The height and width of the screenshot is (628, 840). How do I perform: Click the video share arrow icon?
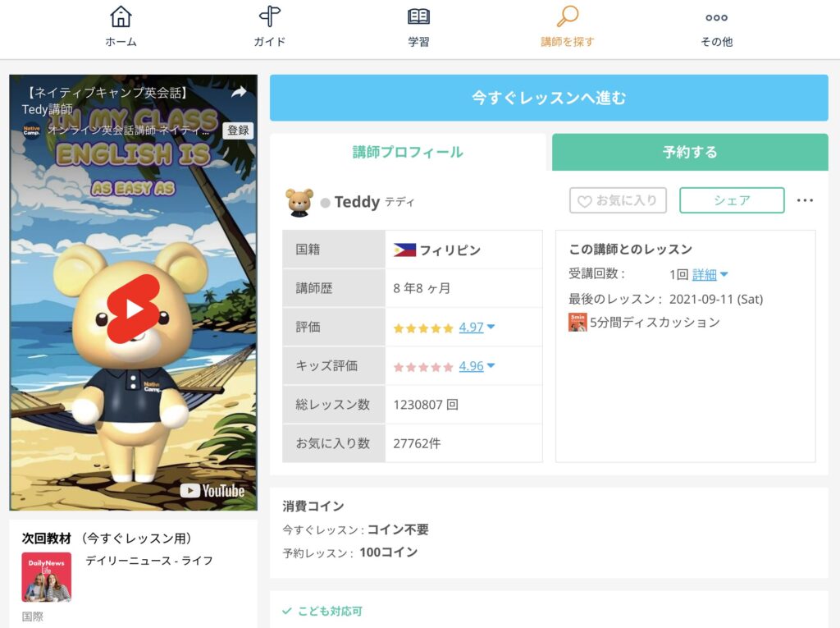point(239,92)
